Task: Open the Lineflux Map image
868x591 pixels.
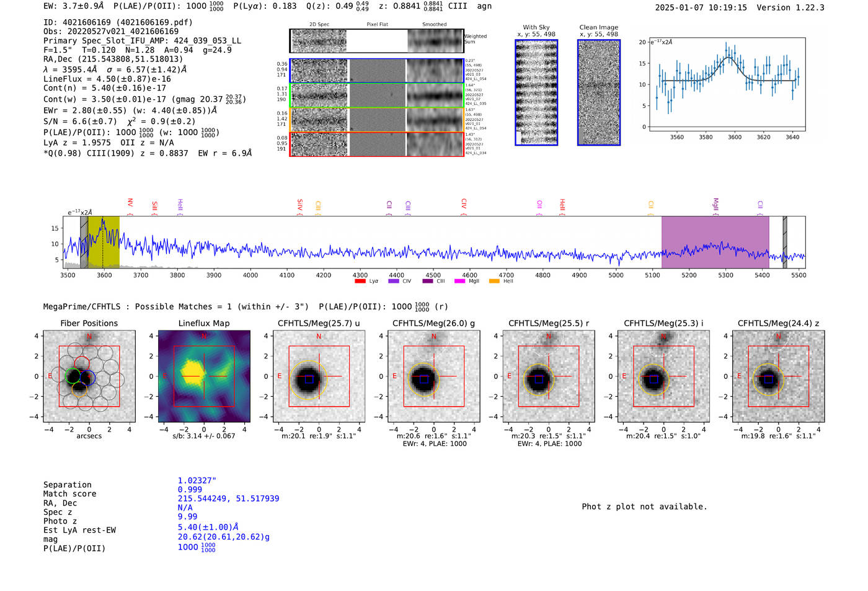Action: click(x=204, y=376)
